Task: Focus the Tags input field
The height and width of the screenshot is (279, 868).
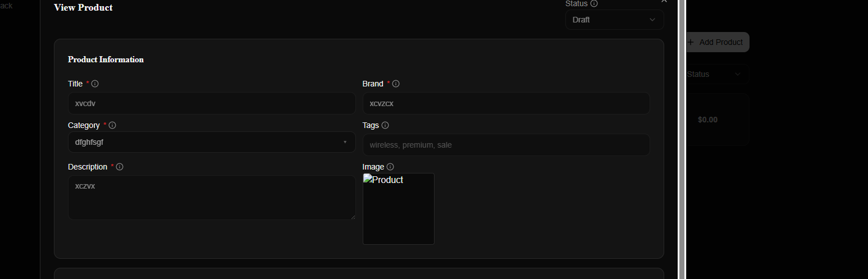Action: 505,145
